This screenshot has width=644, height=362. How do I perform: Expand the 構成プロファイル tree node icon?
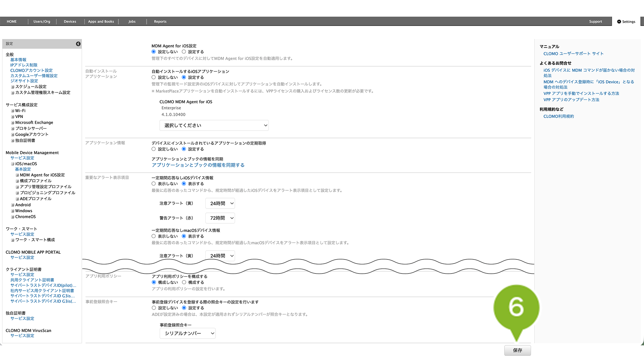coord(17,181)
